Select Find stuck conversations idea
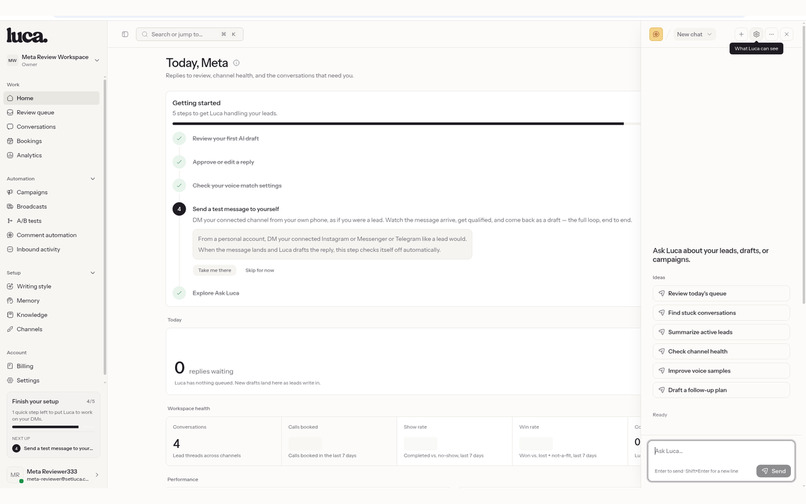The height and width of the screenshot is (504, 806). (x=721, y=313)
